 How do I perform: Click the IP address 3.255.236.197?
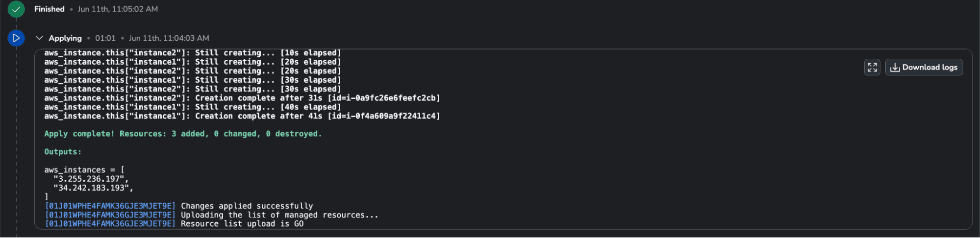[x=91, y=179]
